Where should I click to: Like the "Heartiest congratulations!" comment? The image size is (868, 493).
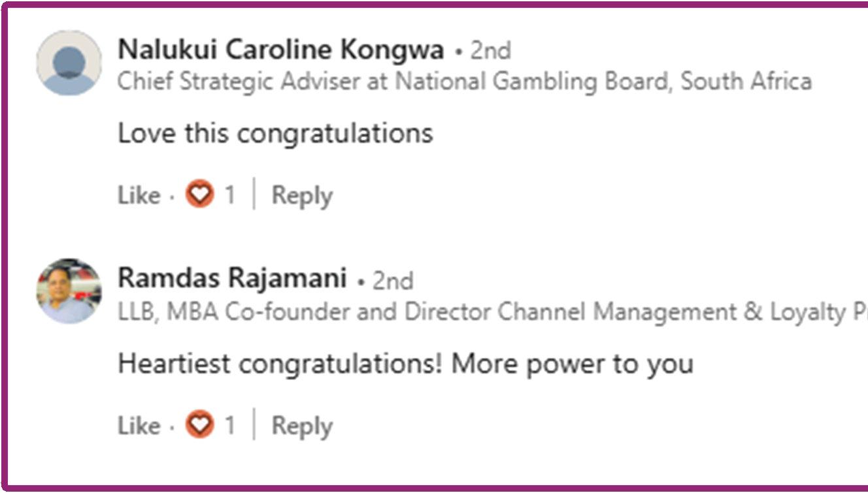[x=139, y=426]
